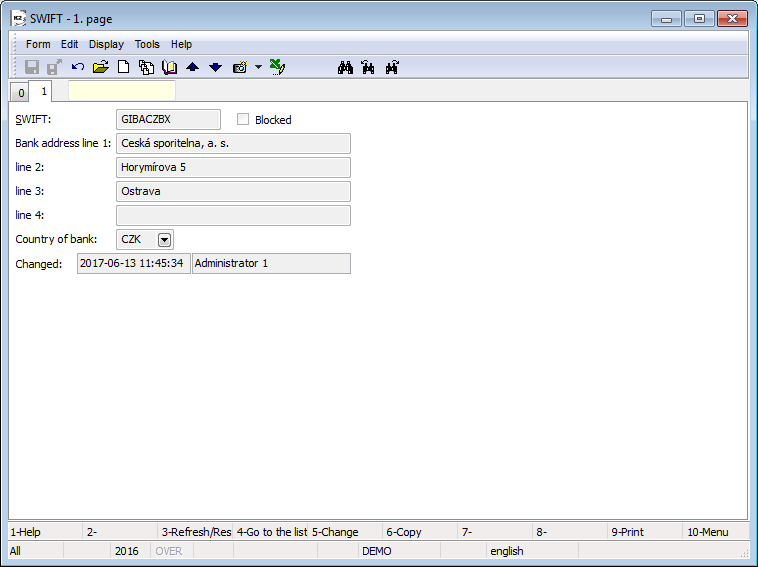Click line 2 field Horymírova 5
The height and width of the screenshot is (567, 758).
[x=233, y=167]
